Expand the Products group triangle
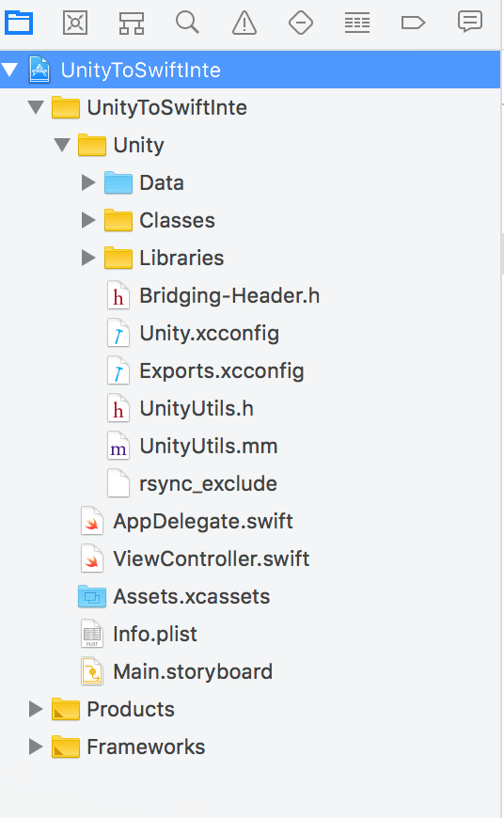Image resolution: width=504 pixels, height=818 pixels. 36,709
